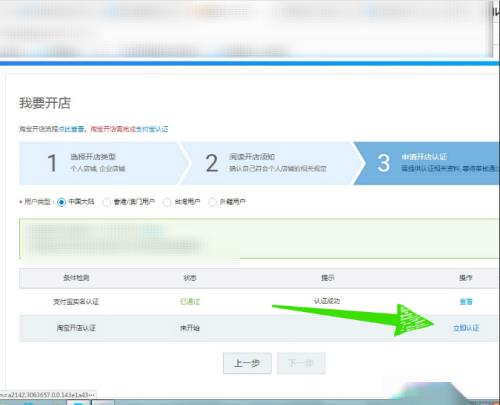Click the 未开始 status in 淘宝开店认证 row
This screenshot has width=500, height=405.
pos(190,328)
